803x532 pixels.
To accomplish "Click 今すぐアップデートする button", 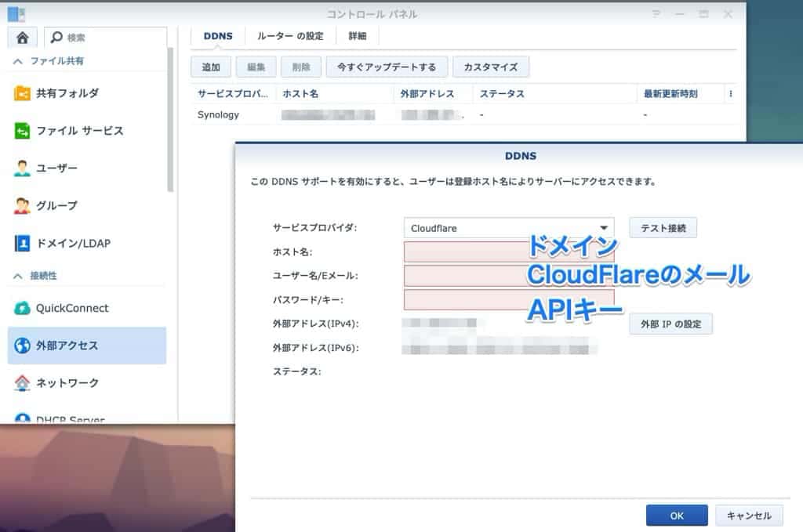I will click(387, 67).
